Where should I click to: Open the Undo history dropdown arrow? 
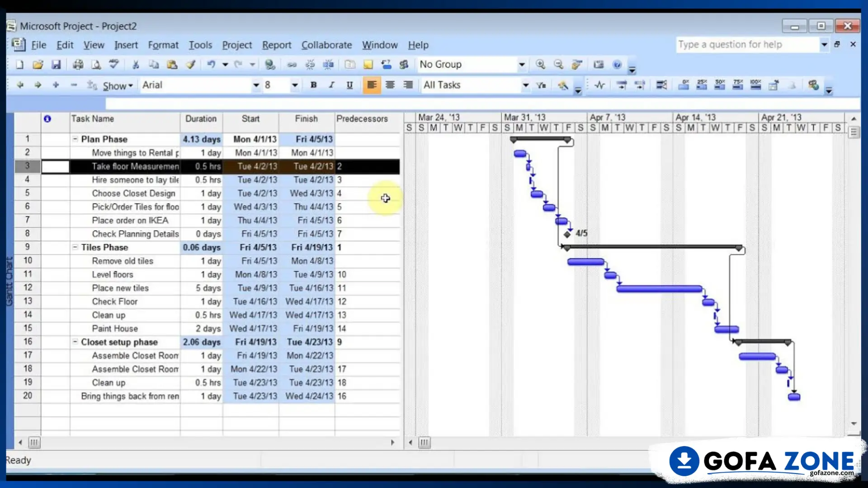click(225, 65)
